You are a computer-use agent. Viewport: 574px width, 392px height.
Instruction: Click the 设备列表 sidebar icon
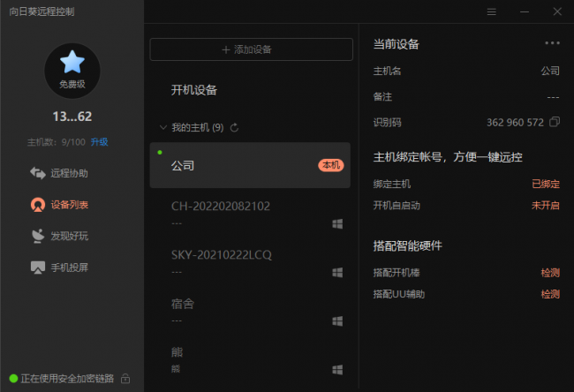click(x=38, y=205)
